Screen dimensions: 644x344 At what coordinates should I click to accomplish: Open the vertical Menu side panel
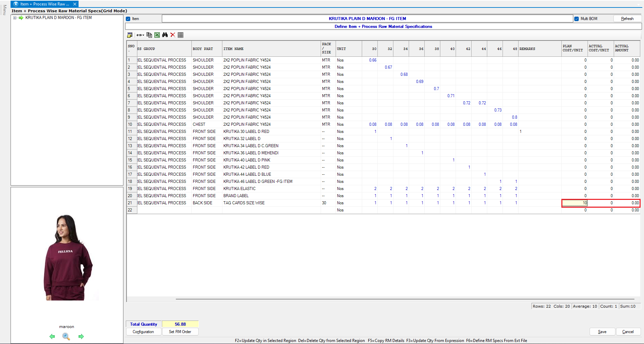tap(5, 10)
